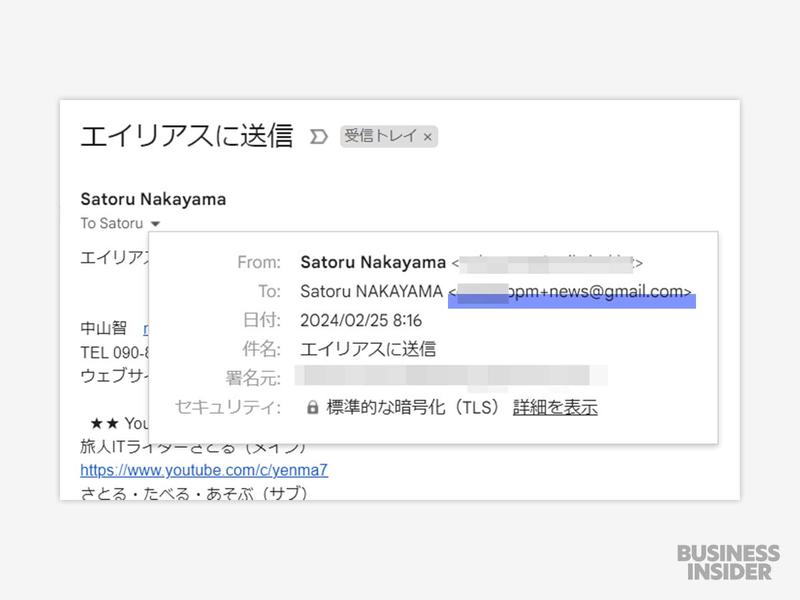The height and width of the screenshot is (600, 800).
Task: Click the 標準的な暗号化 (TLS) text
Action: [x=412, y=407]
